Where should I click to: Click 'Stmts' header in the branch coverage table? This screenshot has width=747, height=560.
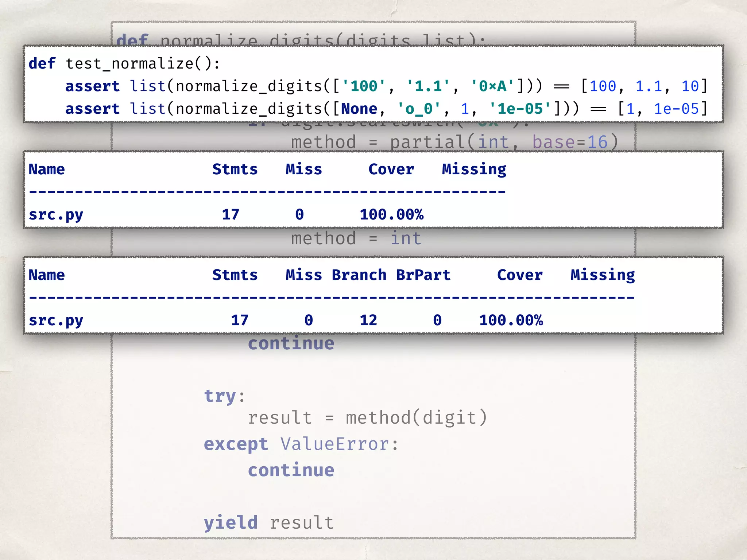235,275
